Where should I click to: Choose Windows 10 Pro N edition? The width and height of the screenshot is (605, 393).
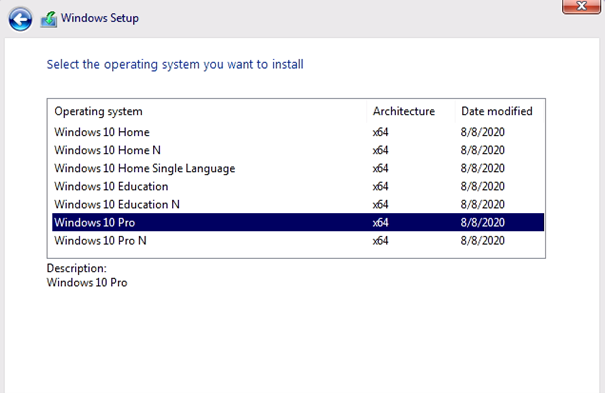point(298,241)
